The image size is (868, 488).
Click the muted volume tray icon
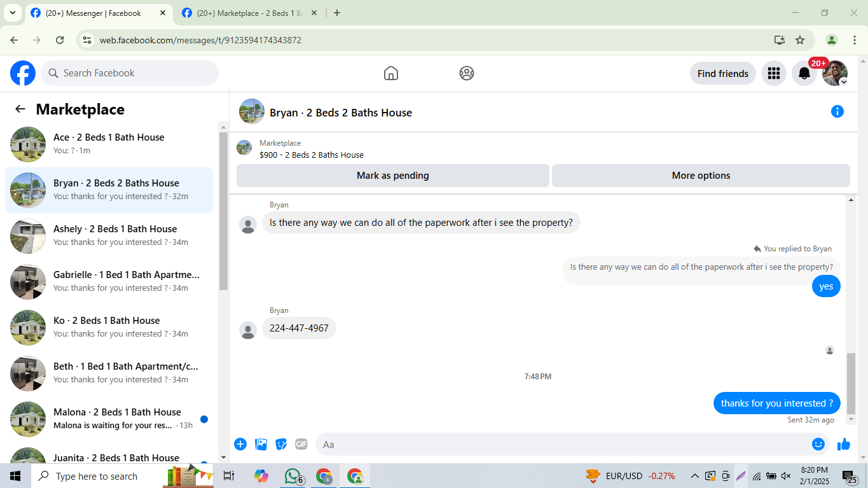click(x=786, y=476)
